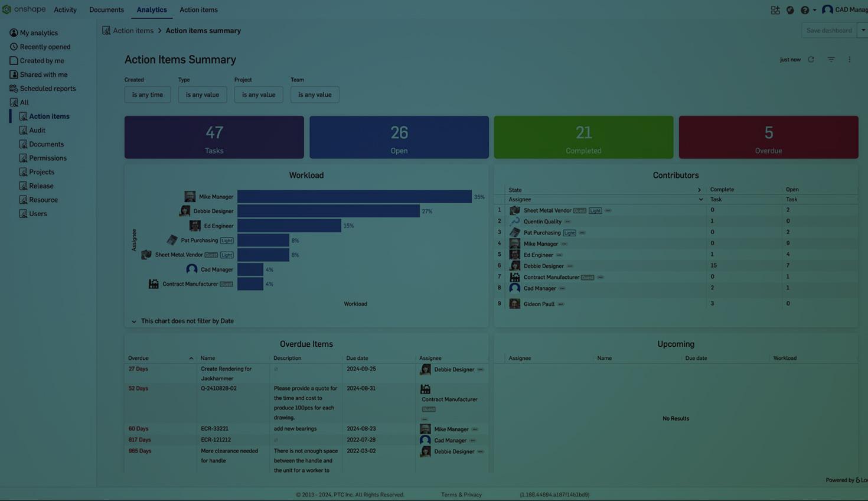This screenshot has height=501, width=868.
Task: Click the 47 Tasks summary tile
Action: [x=214, y=136]
